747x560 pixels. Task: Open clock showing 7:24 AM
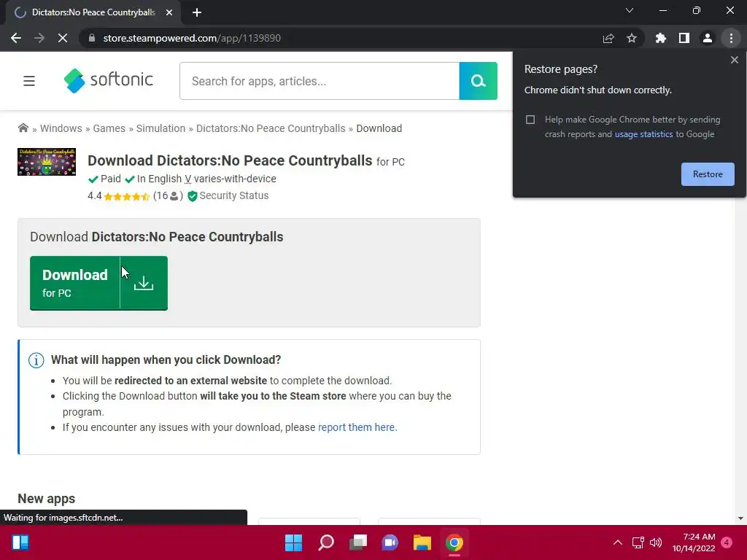click(694, 542)
